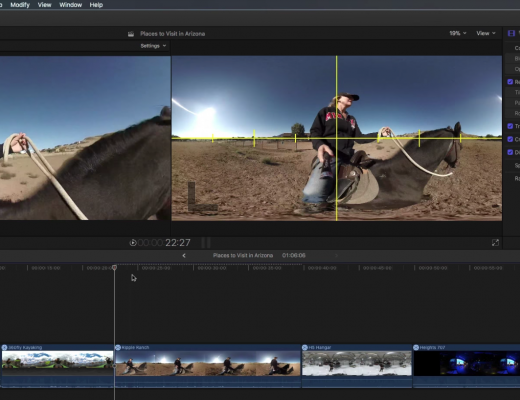Go forward in timeline history with right chevron
Screen dimensions: 520x400
point(336,255)
